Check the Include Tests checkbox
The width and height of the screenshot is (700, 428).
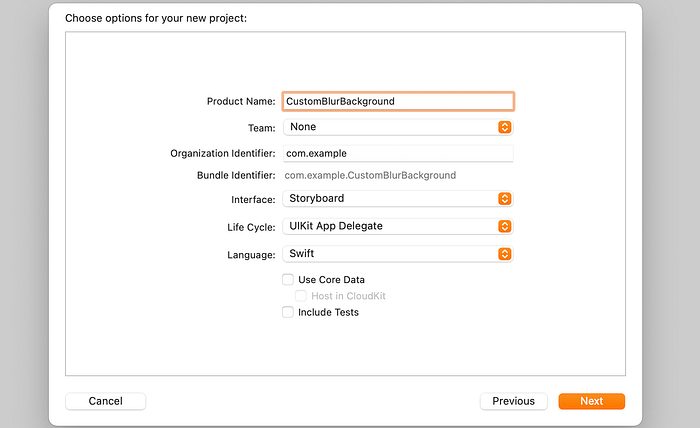tap(288, 312)
